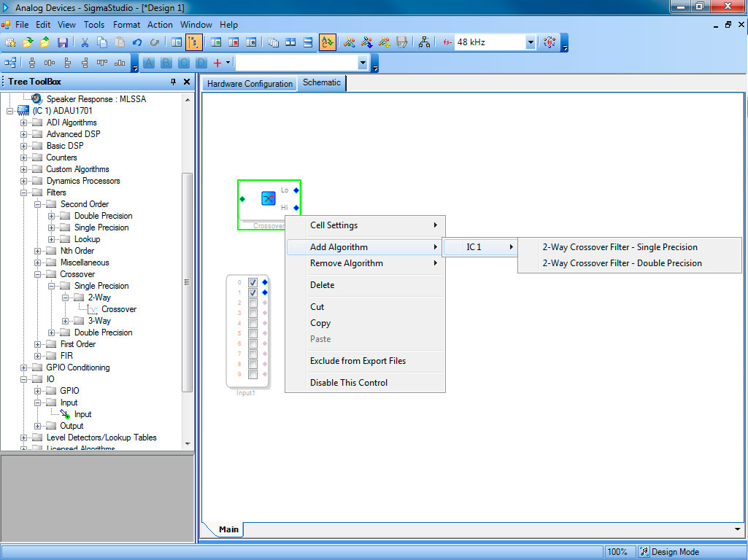Image resolution: width=748 pixels, height=560 pixels.
Task: Click the Cut scissors toolbar icon
Action: pos(85,43)
